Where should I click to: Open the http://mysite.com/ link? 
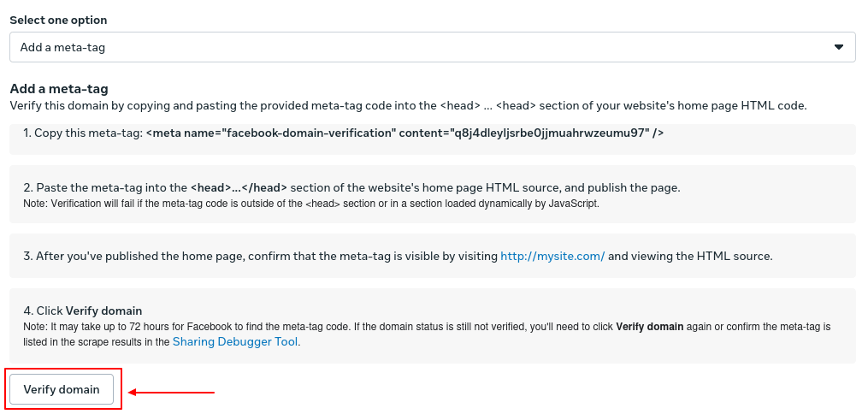(552, 257)
